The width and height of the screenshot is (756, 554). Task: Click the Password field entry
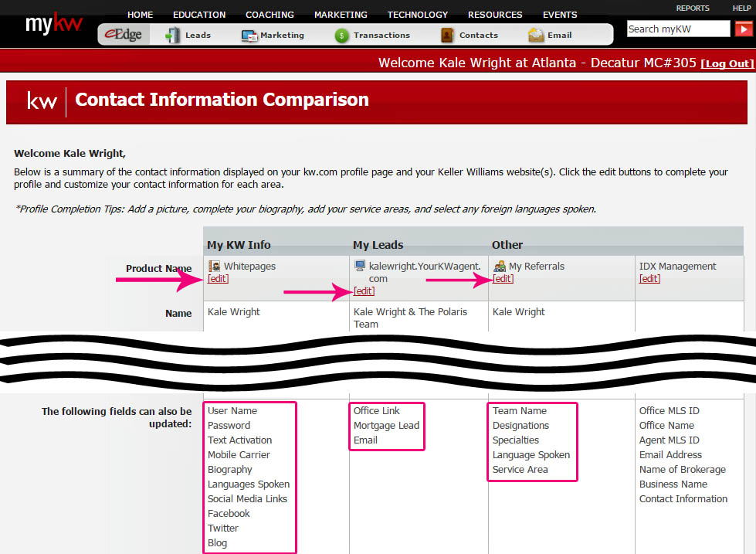tap(229, 426)
